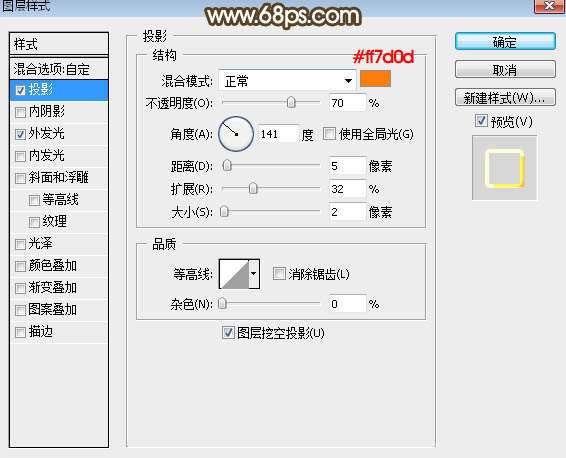Enable the 渐变叠加 checkbox

[20, 288]
